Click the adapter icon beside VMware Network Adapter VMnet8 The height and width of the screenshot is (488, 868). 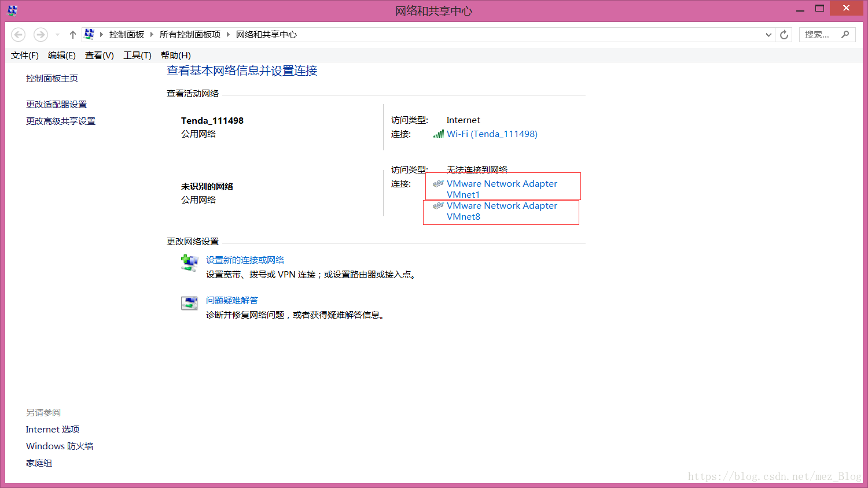(x=438, y=206)
